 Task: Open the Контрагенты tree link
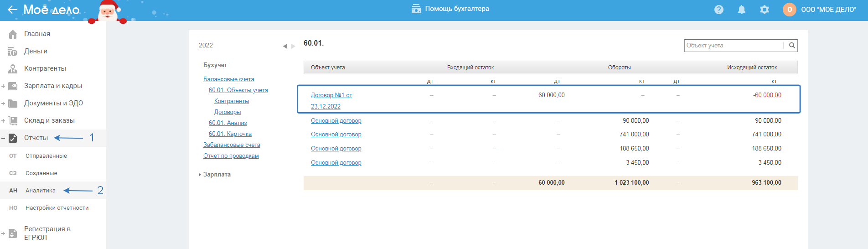[232, 101]
